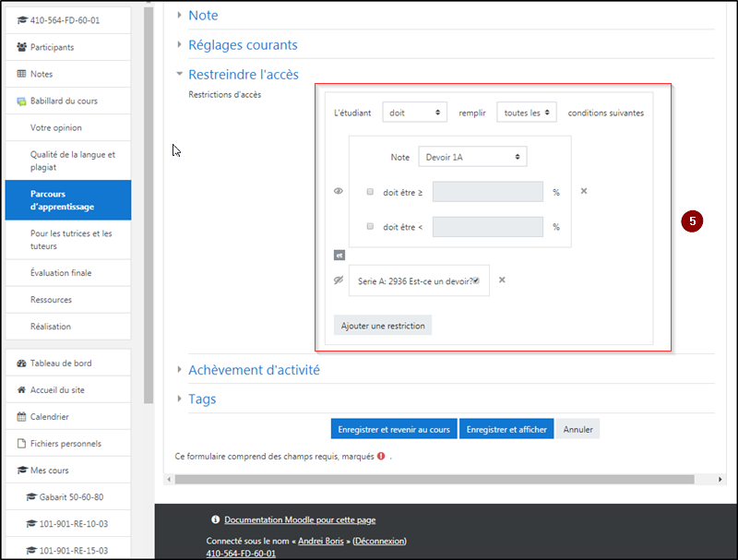The height and width of the screenshot is (560, 738).
Task: Click the Notes grid icon in sidebar
Action: [x=22, y=74]
